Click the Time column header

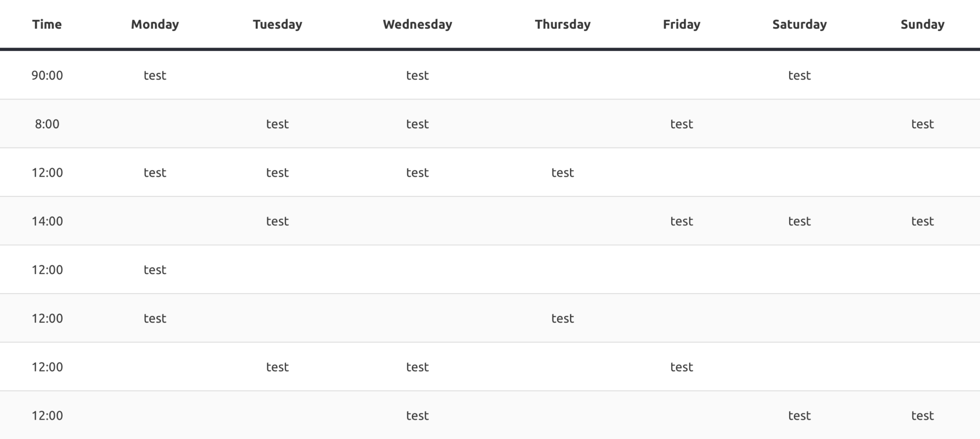[x=47, y=25]
